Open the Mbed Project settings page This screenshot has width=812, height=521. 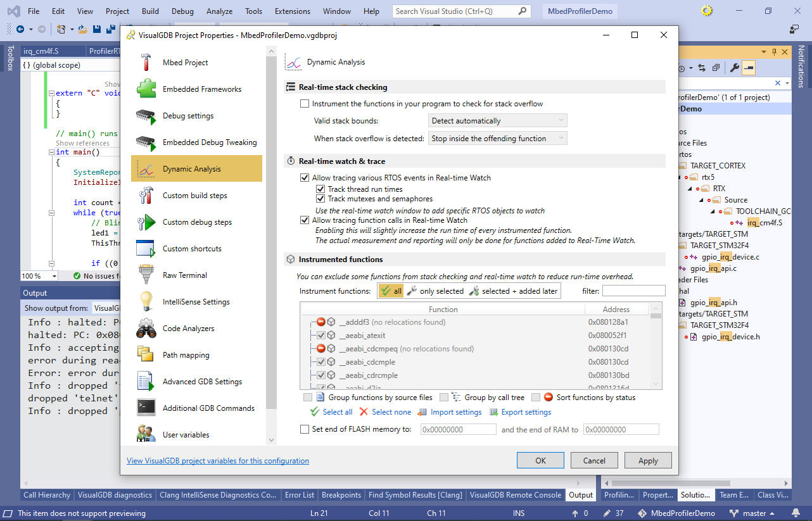(196, 63)
